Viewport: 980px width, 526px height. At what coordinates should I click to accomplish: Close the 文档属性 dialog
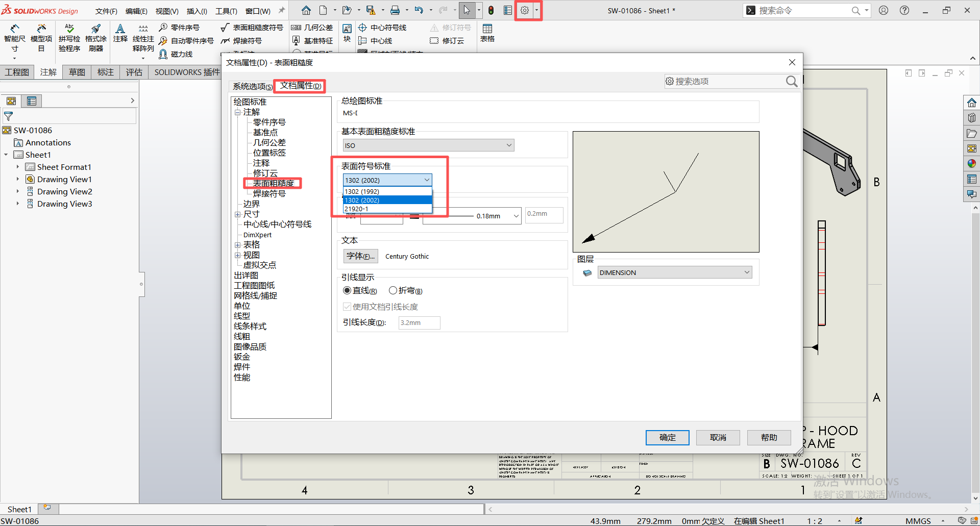pos(792,62)
